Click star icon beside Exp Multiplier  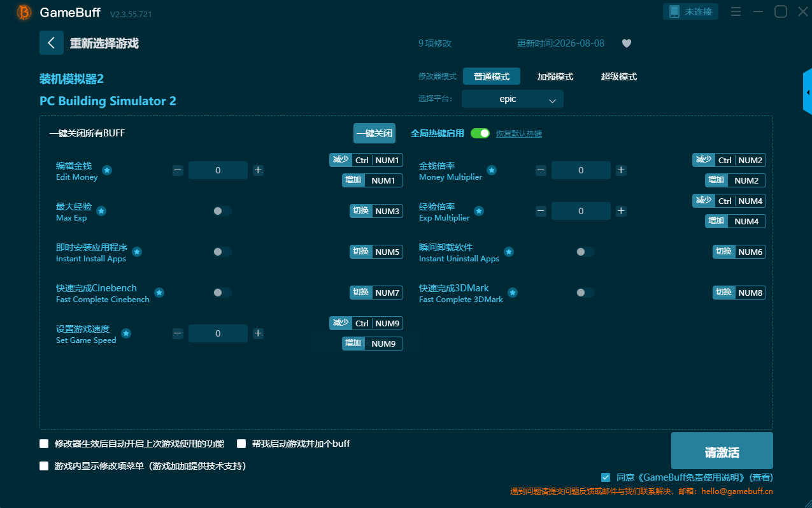[x=479, y=211]
